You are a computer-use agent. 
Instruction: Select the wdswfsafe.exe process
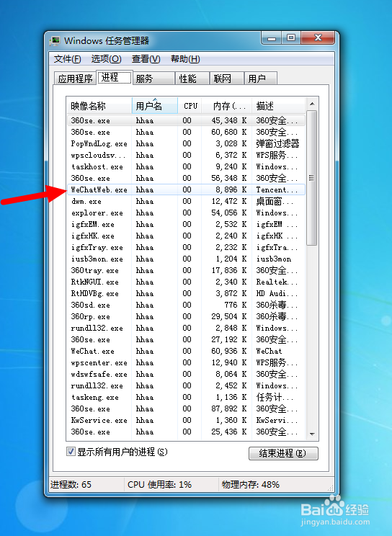coord(187,375)
